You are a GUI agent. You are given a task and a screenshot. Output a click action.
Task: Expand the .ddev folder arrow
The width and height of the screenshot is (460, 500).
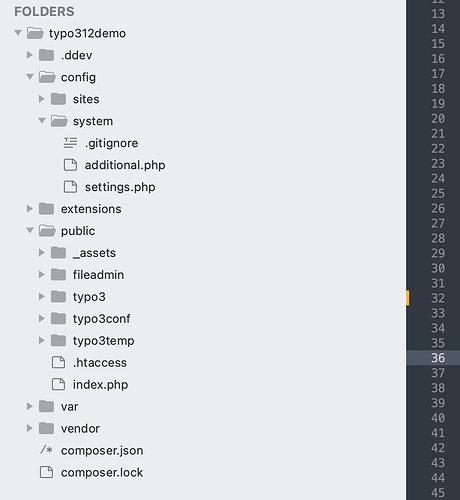[x=30, y=55]
